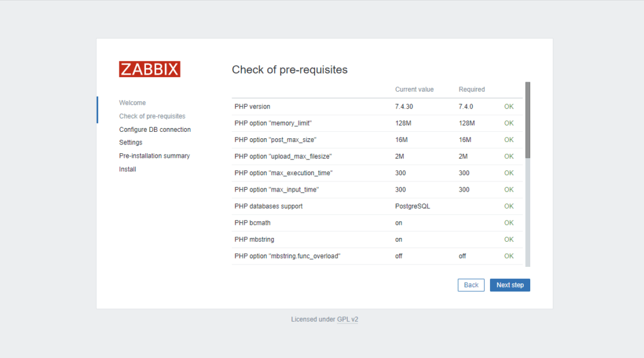The width and height of the screenshot is (644, 358).
Task: Click the Back button
Action: click(471, 285)
